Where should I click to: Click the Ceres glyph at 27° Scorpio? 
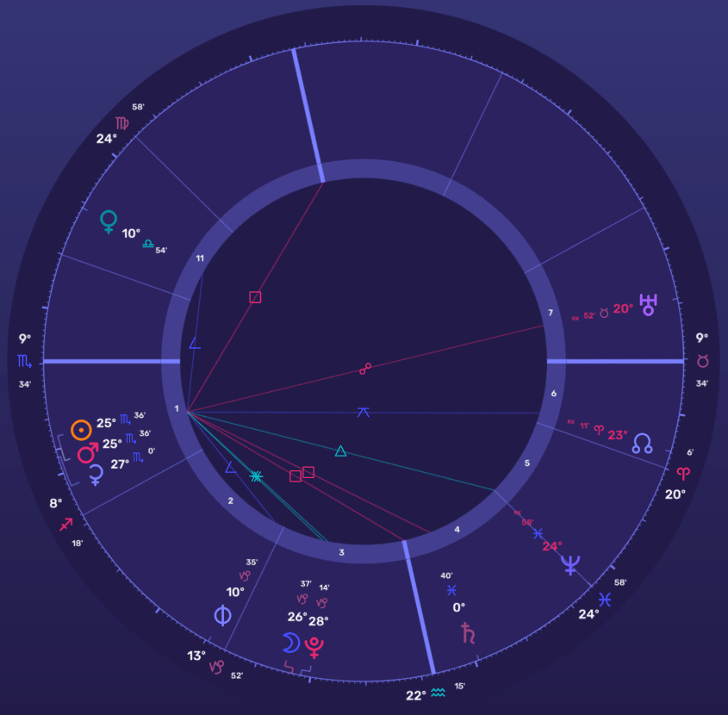coord(96,471)
